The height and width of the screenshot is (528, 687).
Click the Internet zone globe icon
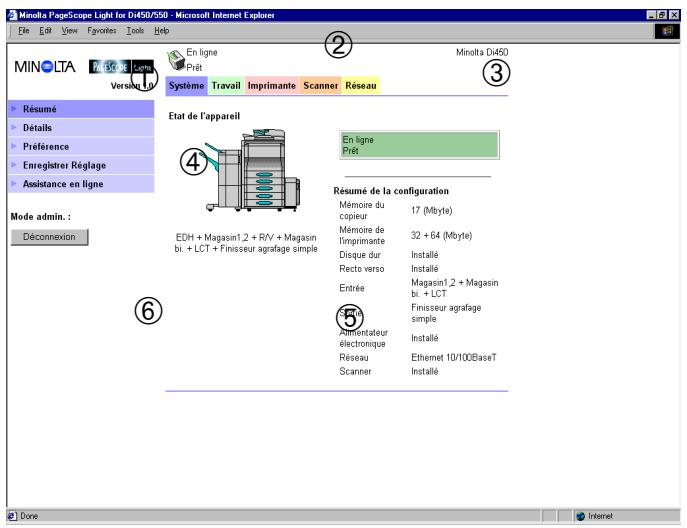(581, 516)
